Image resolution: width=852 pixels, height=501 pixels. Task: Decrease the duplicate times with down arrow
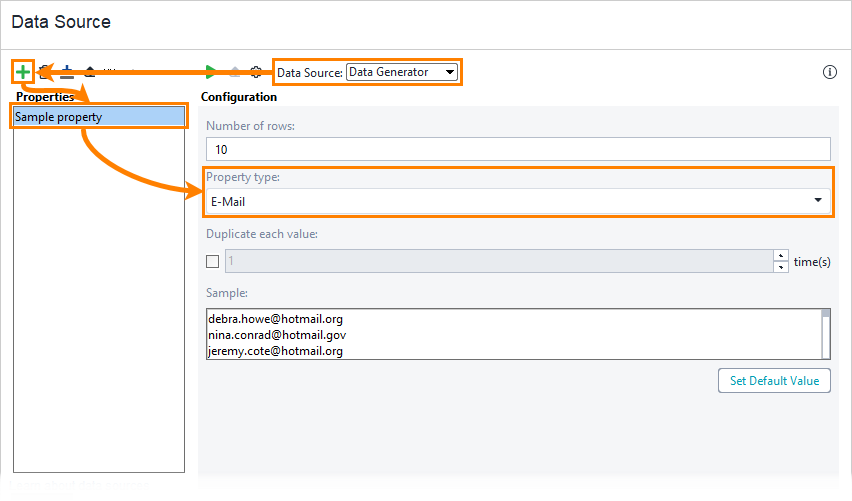click(780, 267)
